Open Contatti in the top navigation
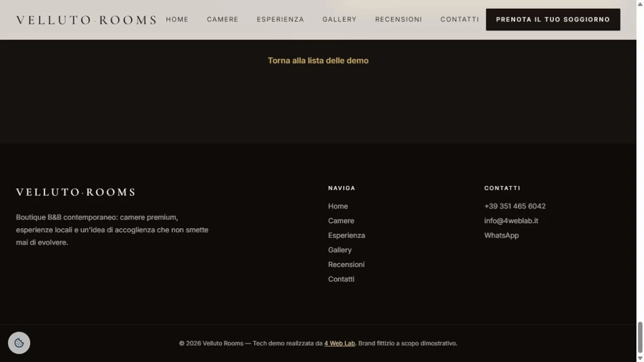 [460, 19]
